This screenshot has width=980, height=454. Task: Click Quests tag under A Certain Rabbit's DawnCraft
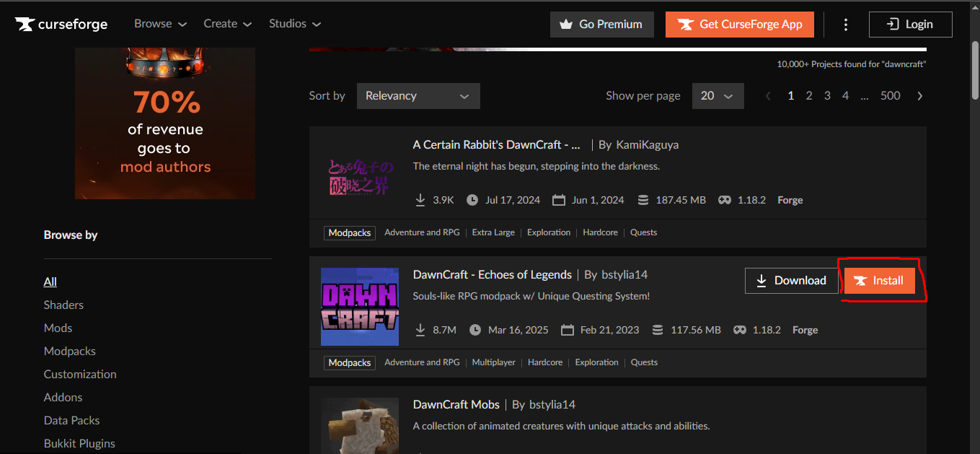[643, 232]
